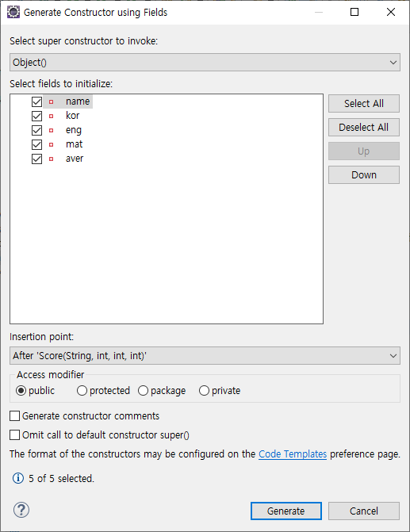Cancel the constructor dialog
The width and height of the screenshot is (410, 532).
[364, 511]
